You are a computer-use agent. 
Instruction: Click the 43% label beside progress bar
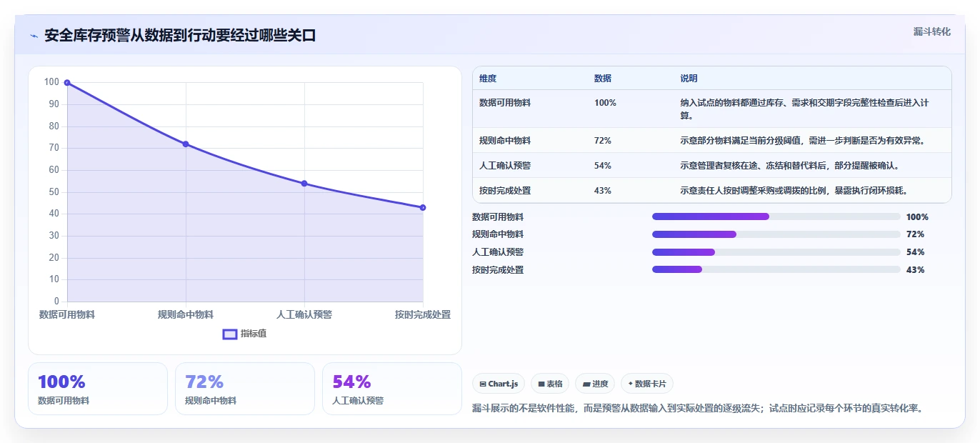coord(915,270)
